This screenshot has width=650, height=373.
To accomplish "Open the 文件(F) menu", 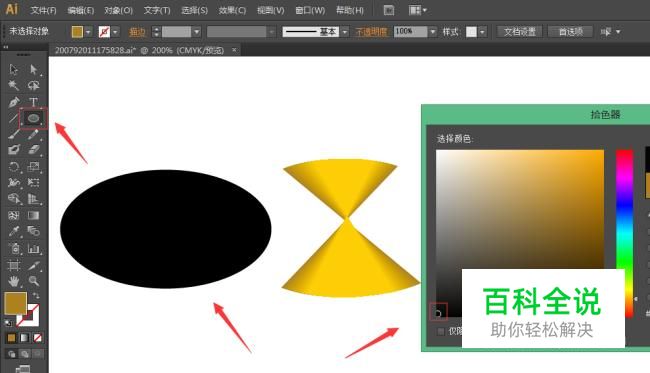I will pos(43,10).
